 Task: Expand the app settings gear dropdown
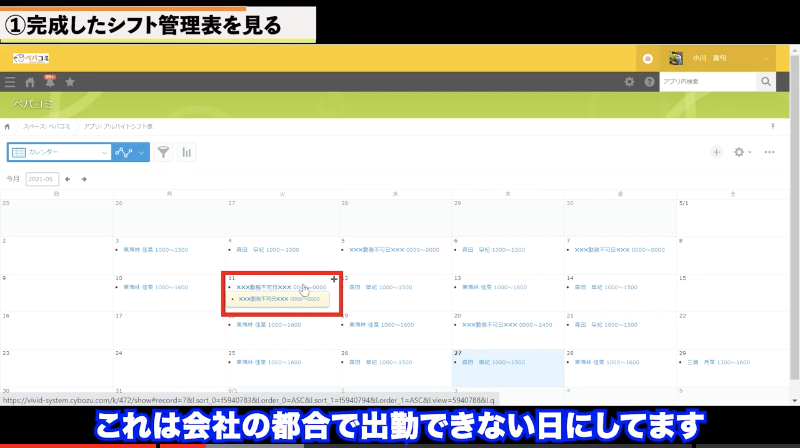pos(742,152)
